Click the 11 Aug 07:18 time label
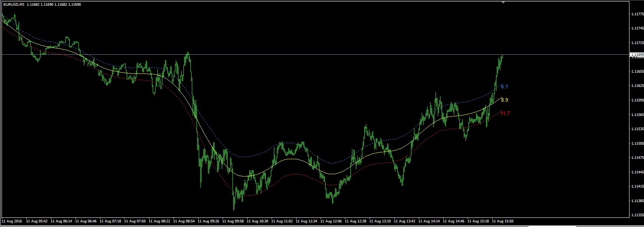This screenshot has height=227, width=644. click(x=111, y=221)
